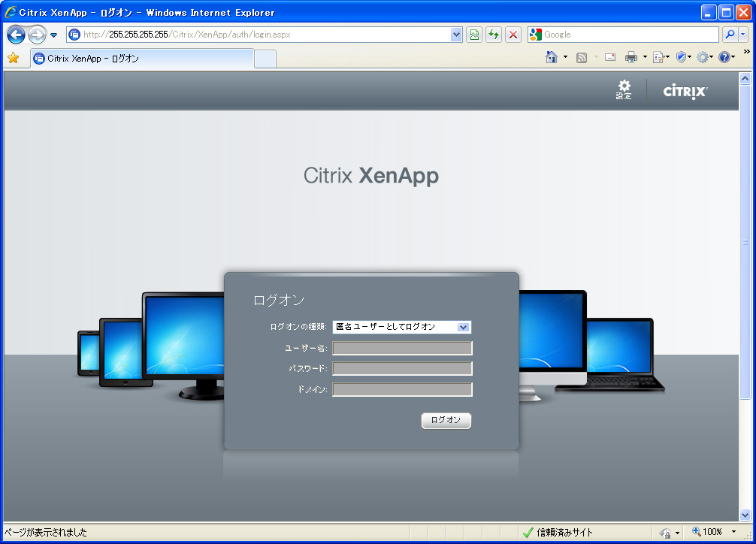Click the Internet Explorer title bar icon
Viewport: 756px width, 544px height.
coord(11,12)
